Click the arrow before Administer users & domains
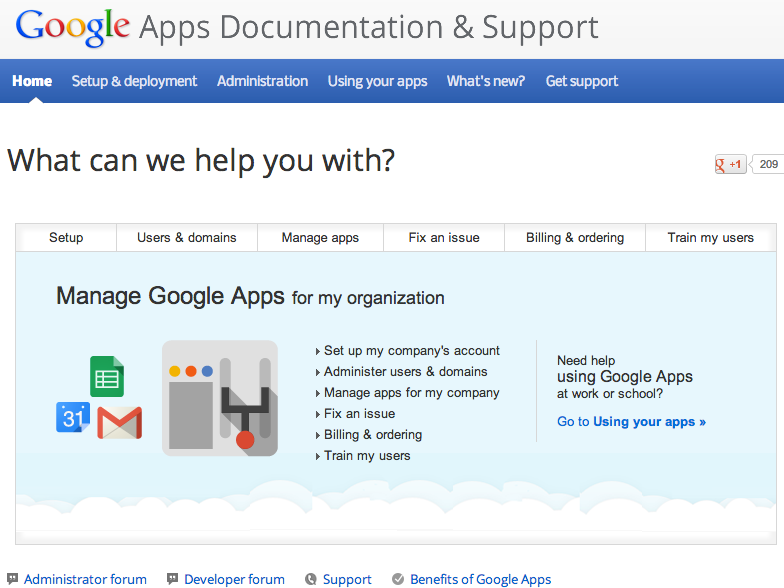This screenshot has height=588, width=784. point(318,372)
